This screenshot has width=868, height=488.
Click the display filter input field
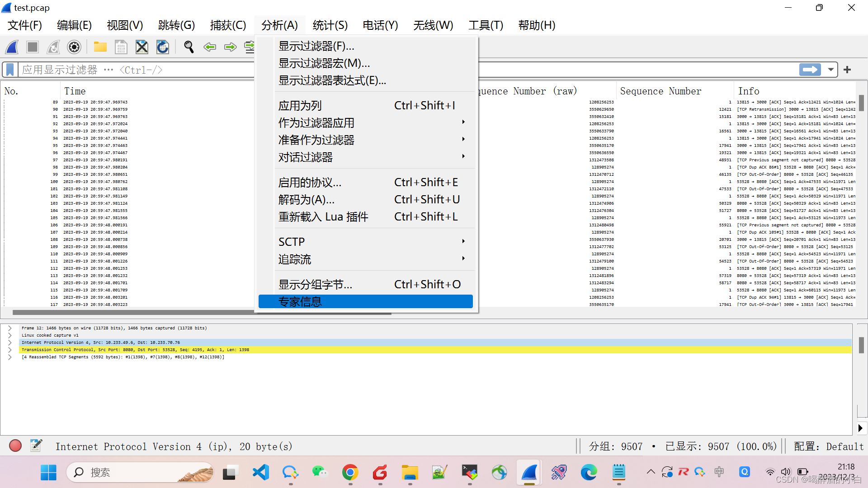[136, 70]
